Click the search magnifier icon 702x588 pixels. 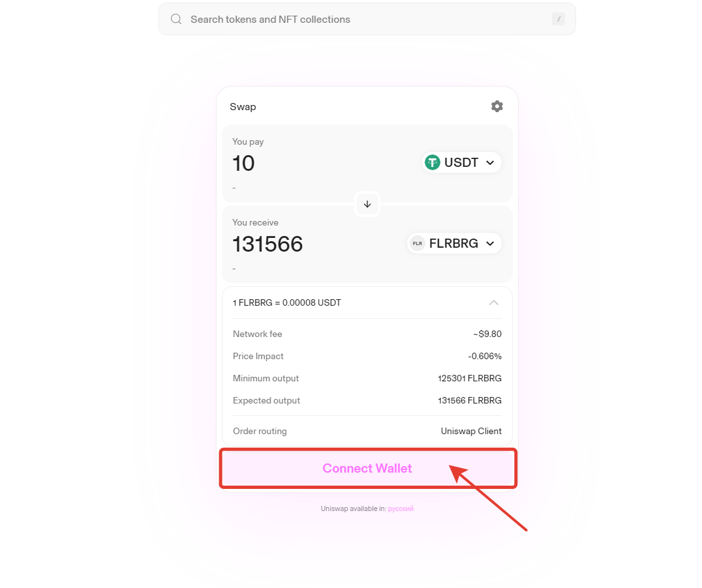pos(176,20)
